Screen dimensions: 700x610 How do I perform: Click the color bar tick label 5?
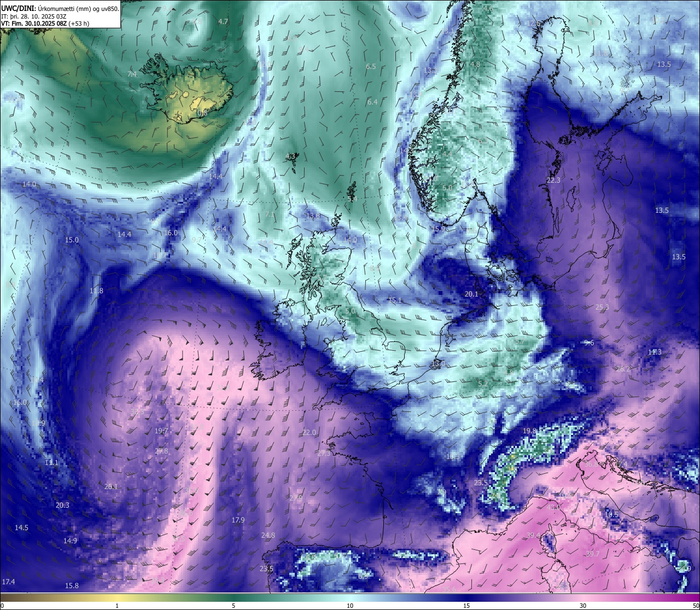pos(234,606)
